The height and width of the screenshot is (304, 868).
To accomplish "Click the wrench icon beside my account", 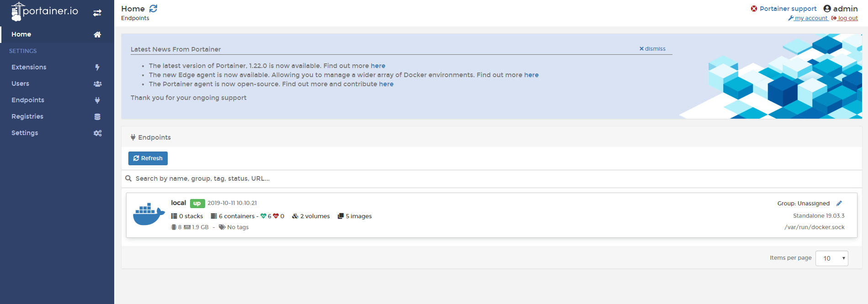I will (x=791, y=18).
